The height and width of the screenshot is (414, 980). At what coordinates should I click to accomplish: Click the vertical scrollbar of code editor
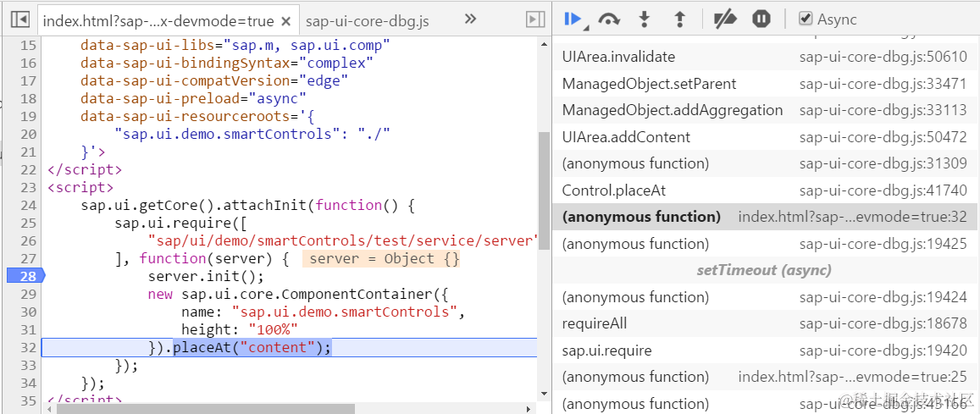tap(544, 190)
